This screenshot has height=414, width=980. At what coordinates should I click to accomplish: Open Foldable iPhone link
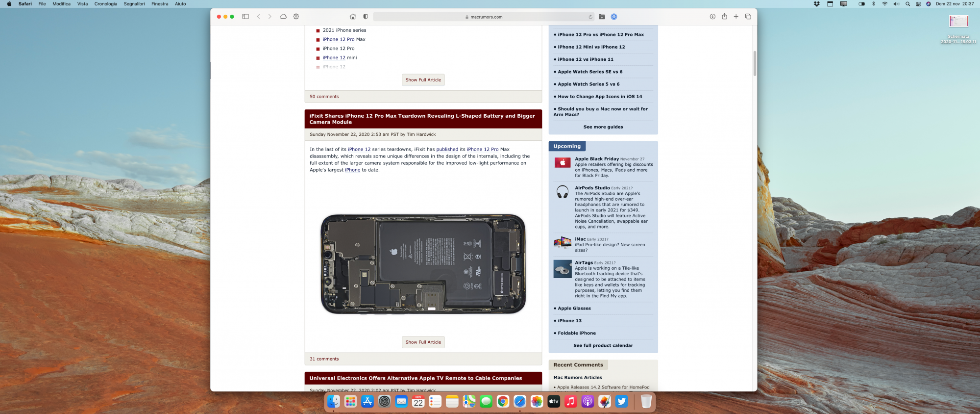(x=577, y=334)
